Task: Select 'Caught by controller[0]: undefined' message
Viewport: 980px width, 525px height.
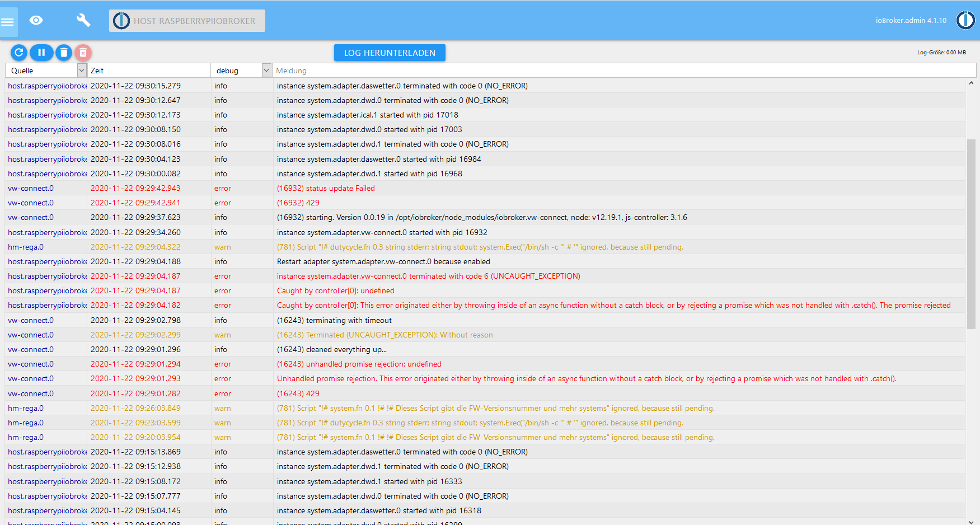Action: (335, 290)
